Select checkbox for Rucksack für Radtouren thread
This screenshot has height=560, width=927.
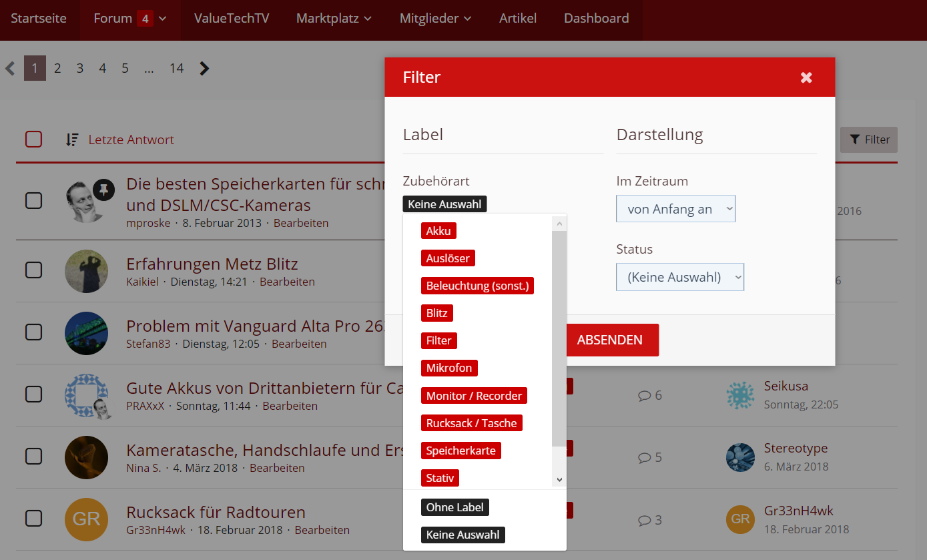point(33,518)
